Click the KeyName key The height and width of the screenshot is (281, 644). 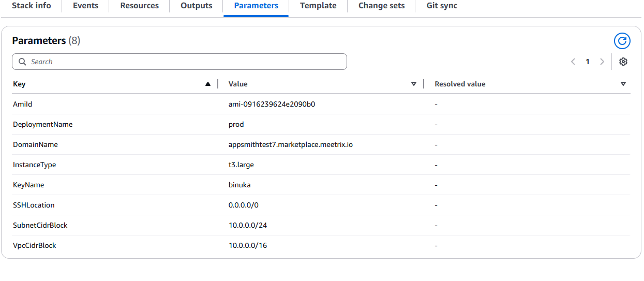click(x=28, y=185)
